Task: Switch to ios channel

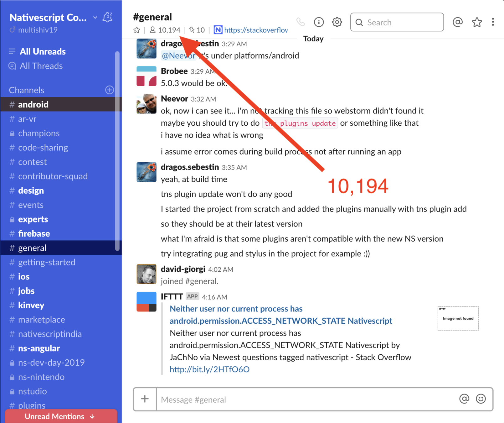Action: [x=60, y=277]
